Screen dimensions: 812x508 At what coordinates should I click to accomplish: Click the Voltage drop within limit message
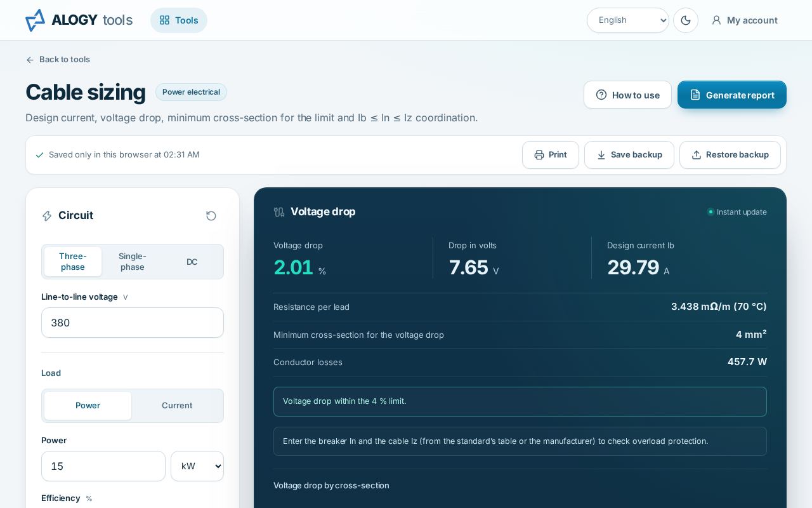pyautogui.click(x=520, y=401)
